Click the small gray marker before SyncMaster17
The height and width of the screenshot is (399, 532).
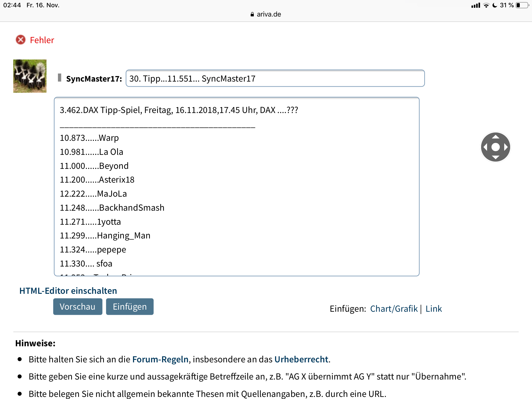(x=59, y=78)
